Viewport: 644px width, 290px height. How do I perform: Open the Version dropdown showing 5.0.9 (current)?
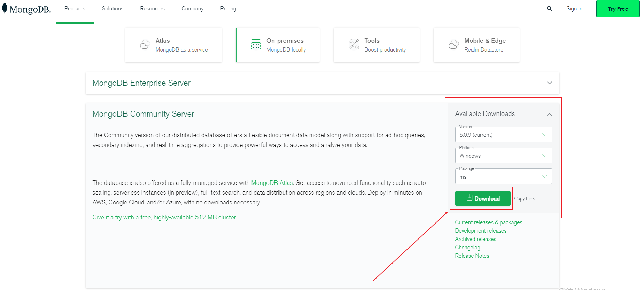click(x=504, y=135)
